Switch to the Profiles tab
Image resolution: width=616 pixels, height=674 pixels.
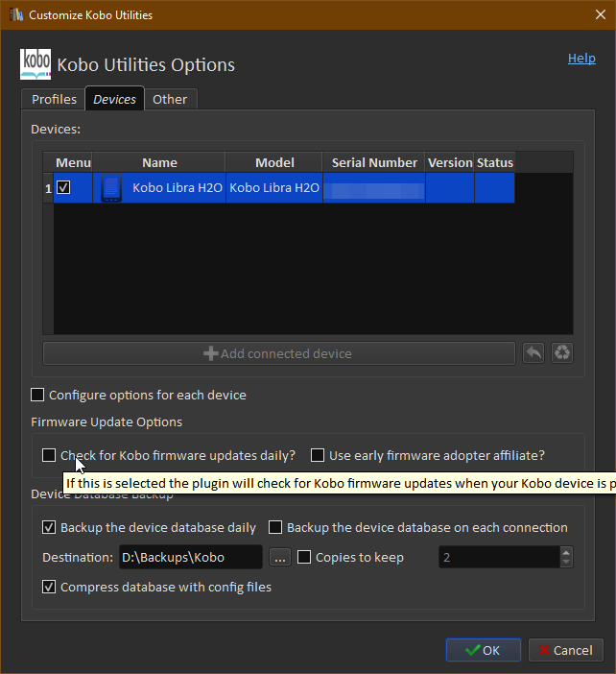[54, 99]
